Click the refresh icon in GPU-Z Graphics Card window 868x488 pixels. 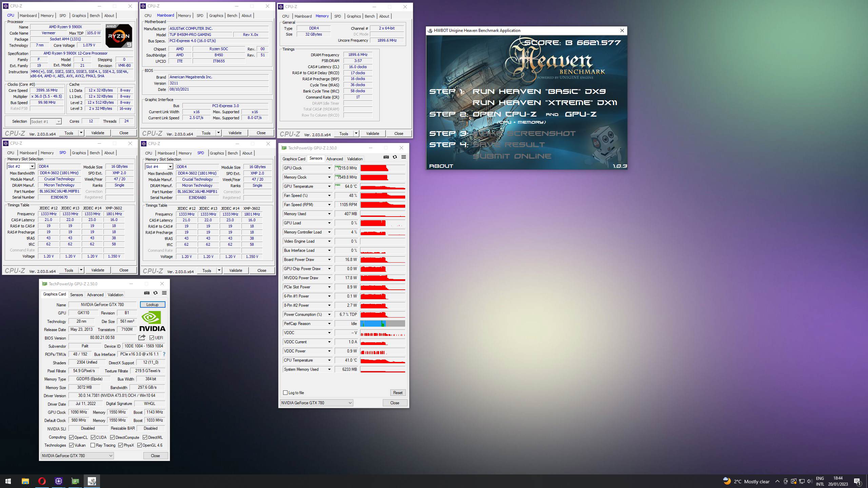(155, 293)
